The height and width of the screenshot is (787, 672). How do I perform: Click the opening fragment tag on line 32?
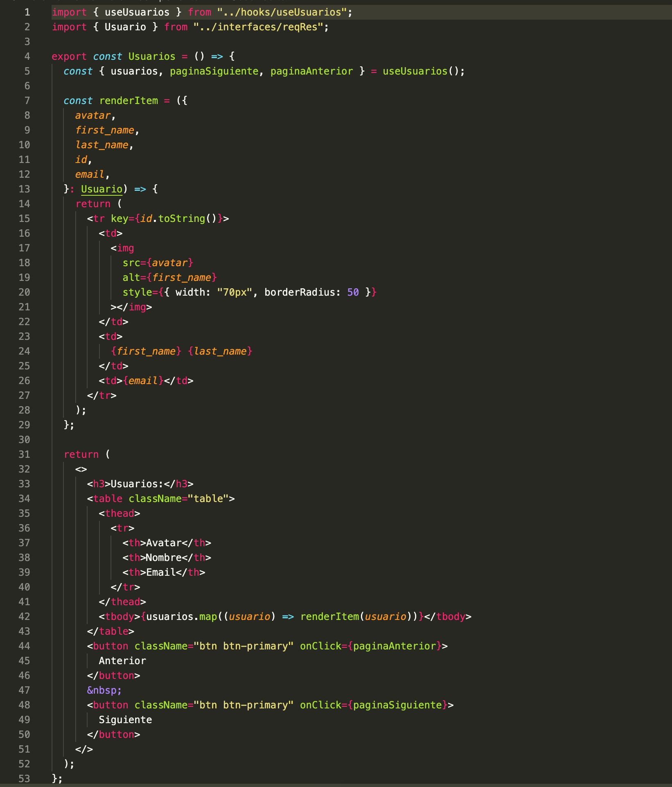tap(81, 469)
